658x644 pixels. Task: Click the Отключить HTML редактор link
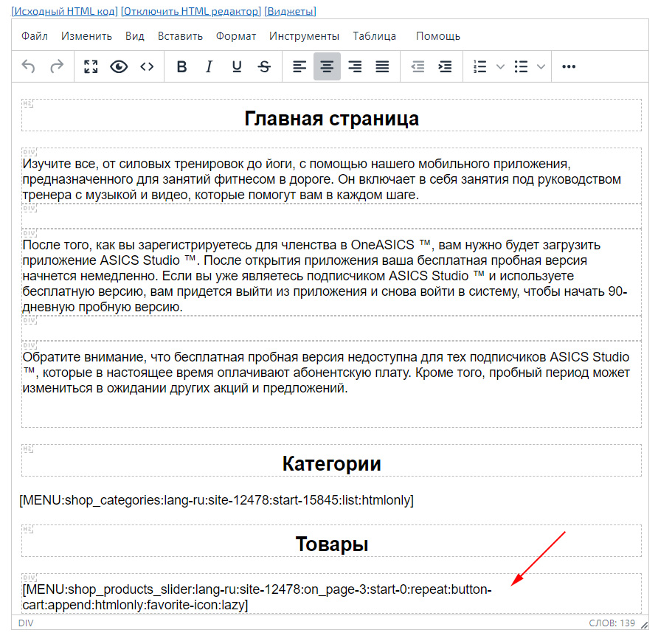190,11
